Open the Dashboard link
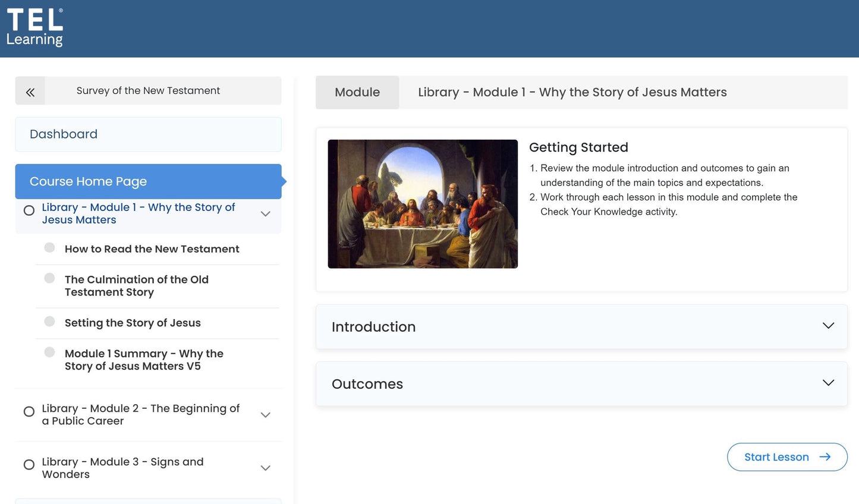859x504 pixels. coord(63,134)
